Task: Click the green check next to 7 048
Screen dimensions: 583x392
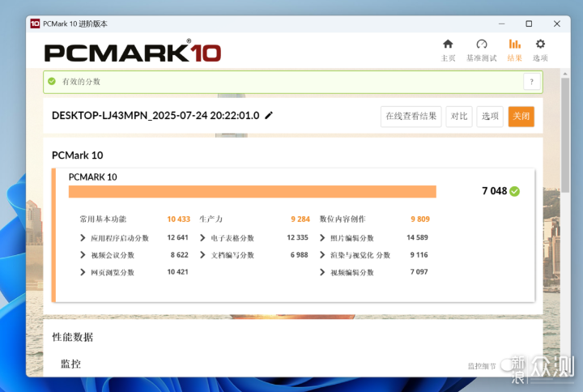Action: (515, 191)
